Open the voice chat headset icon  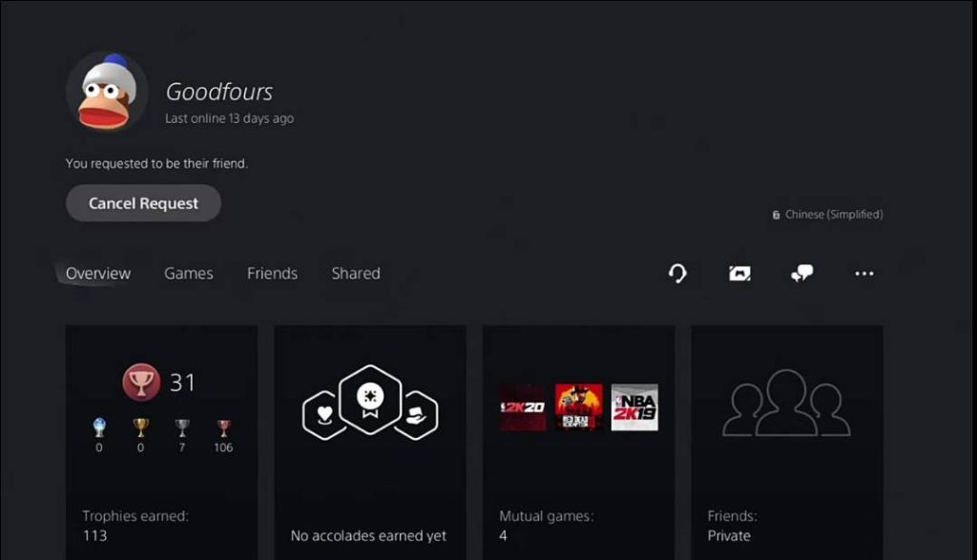click(x=677, y=274)
